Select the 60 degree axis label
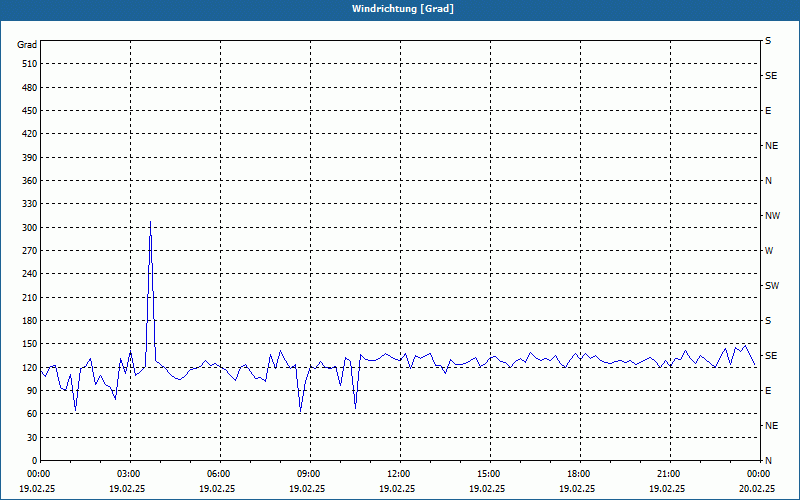800x500 pixels. pos(32,414)
